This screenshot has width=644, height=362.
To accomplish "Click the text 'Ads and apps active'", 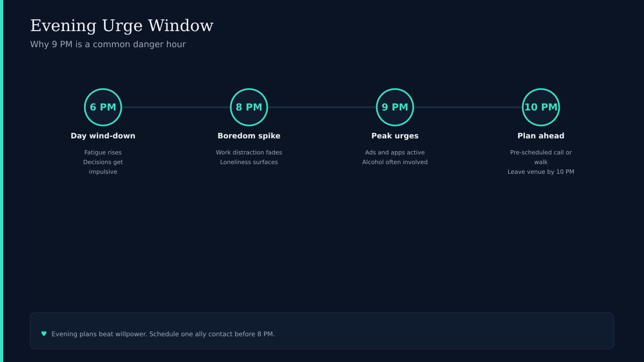I will coord(395,152).
